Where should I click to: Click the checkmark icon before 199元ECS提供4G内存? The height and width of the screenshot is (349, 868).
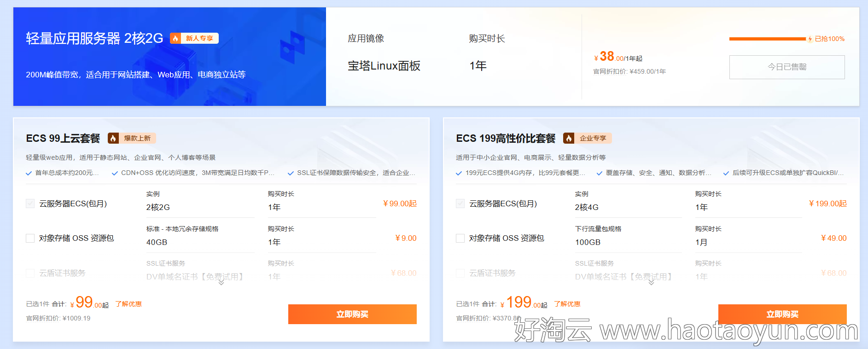(459, 173)
